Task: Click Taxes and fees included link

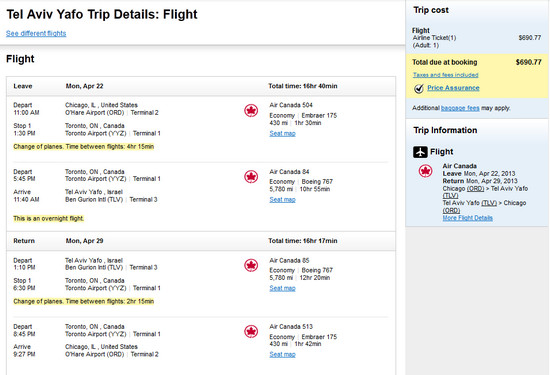Action: click(445, 75)
